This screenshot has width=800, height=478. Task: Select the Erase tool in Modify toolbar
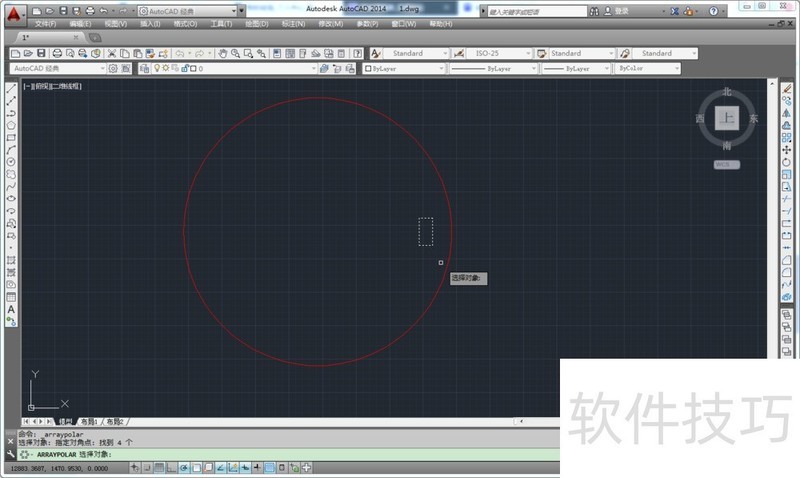tap(786, 89)
